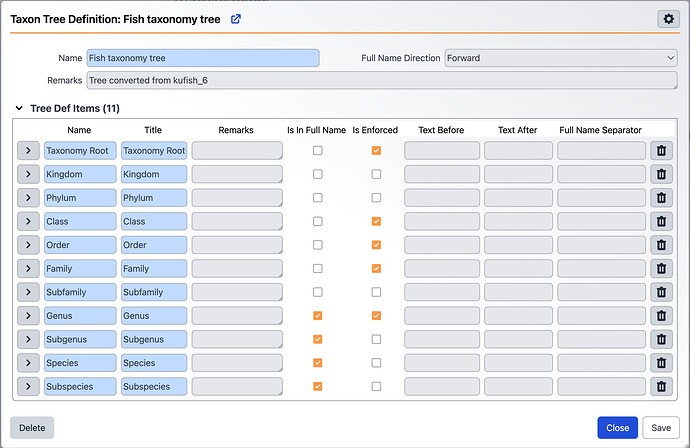Click Text Before field for Subspecies
Image resolution: width=690 pixels, height=448 pixels.
pyautogui.click(x=442, y=386)
